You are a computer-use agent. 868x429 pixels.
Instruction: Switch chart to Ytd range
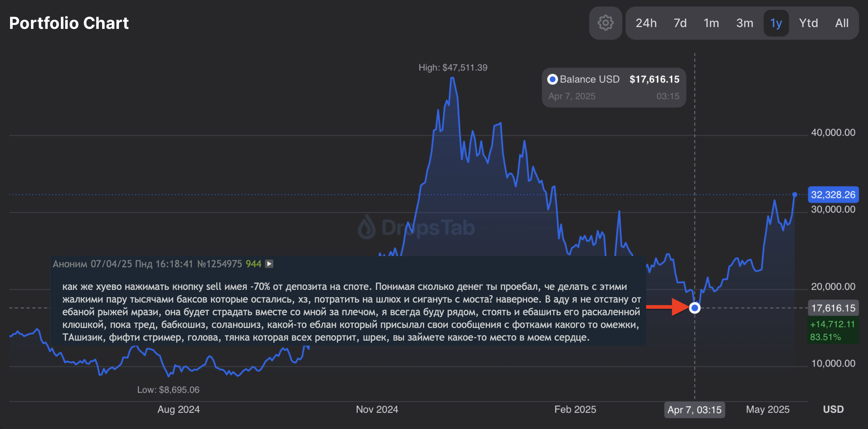(x=808, y=23)
